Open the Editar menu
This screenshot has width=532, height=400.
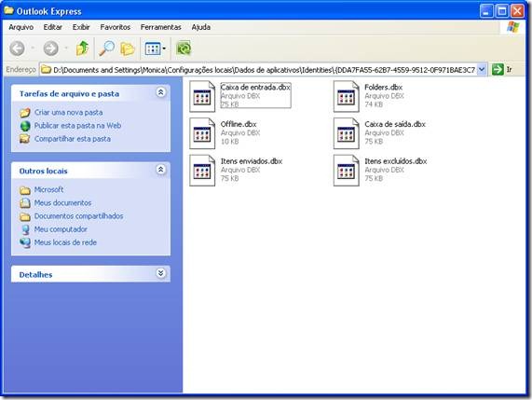(53, 27)
